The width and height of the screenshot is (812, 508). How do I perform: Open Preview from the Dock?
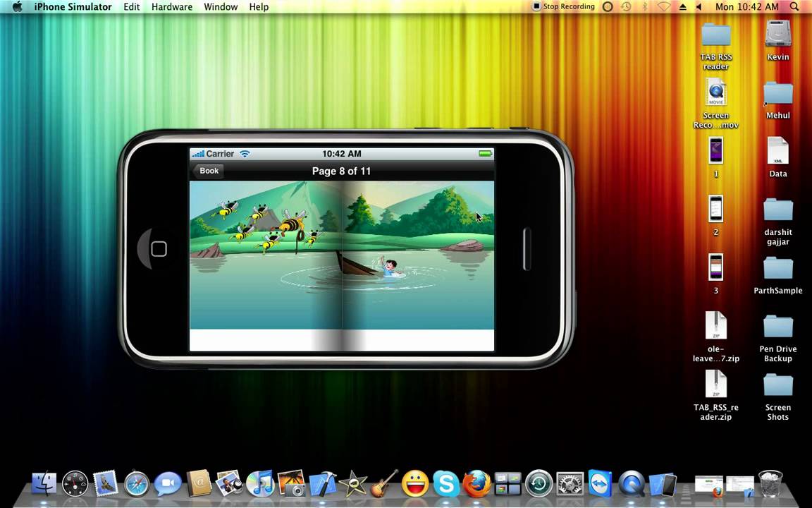pos(229,483)
